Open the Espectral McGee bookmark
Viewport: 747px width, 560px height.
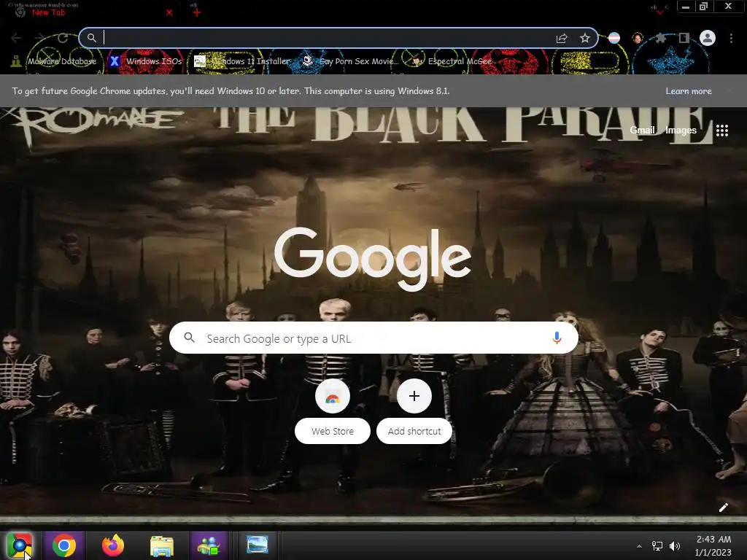452,61
